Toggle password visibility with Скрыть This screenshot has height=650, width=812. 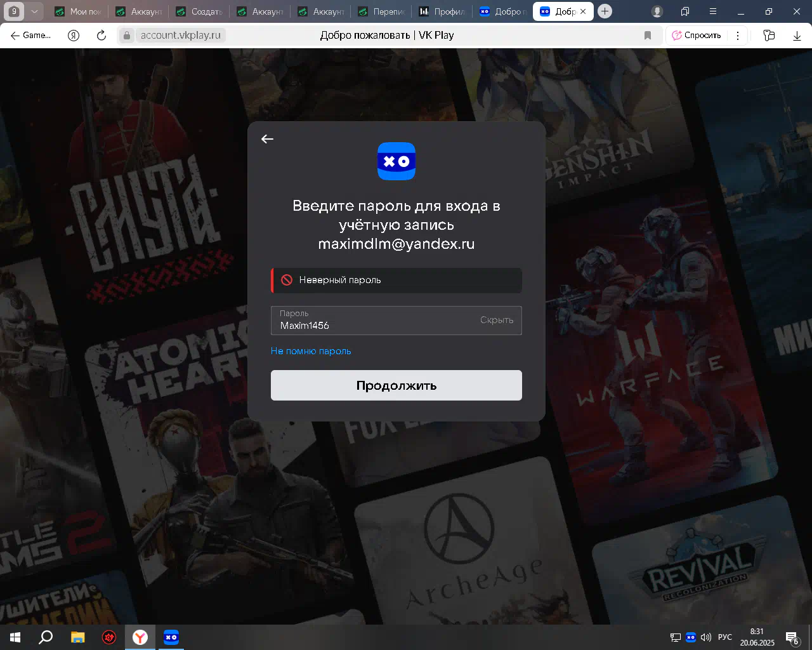[497, 320]
